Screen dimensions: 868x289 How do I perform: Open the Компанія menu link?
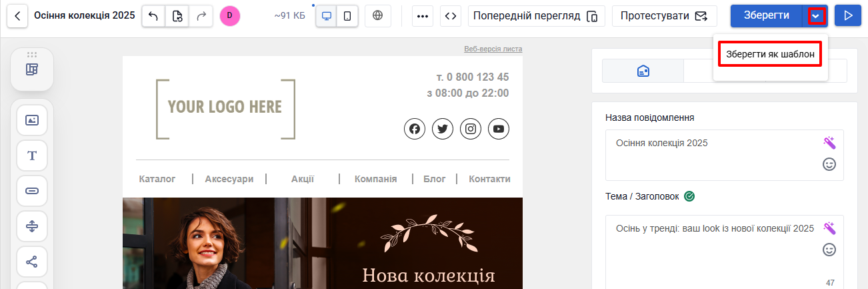pos(376,179)
